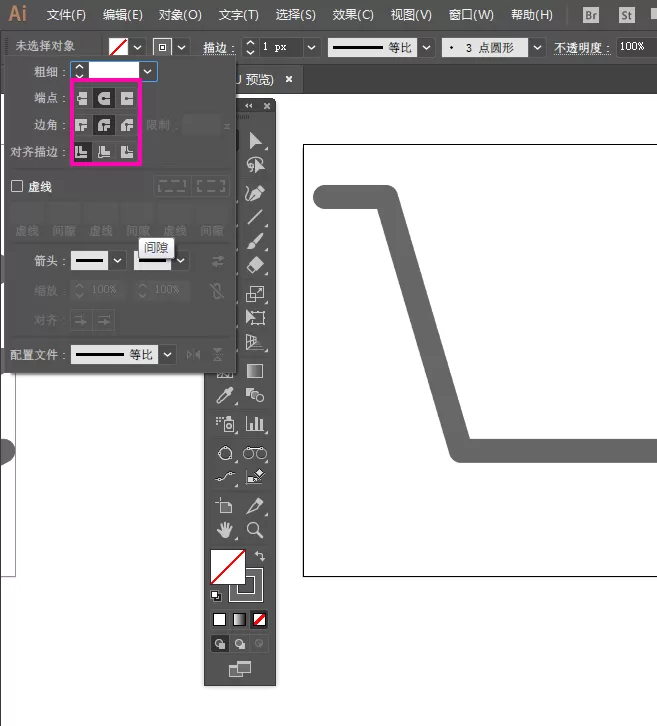
Task: Set round cap in 端点 row
Action: pos(104,98)
